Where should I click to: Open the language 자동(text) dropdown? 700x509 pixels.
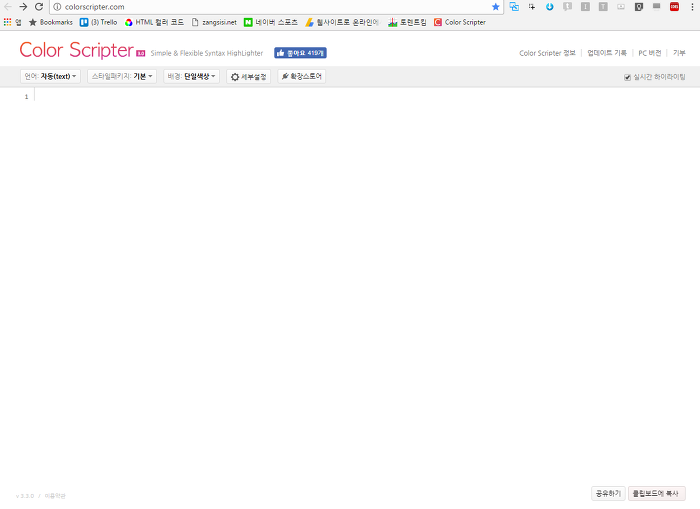click(x=50, y=76)
